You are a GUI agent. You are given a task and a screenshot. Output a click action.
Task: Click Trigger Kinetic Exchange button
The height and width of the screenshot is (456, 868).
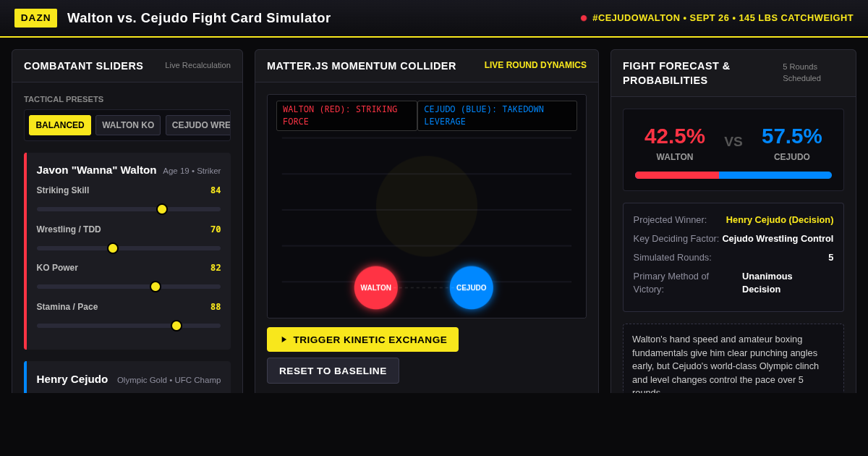(x=362, y=339)
